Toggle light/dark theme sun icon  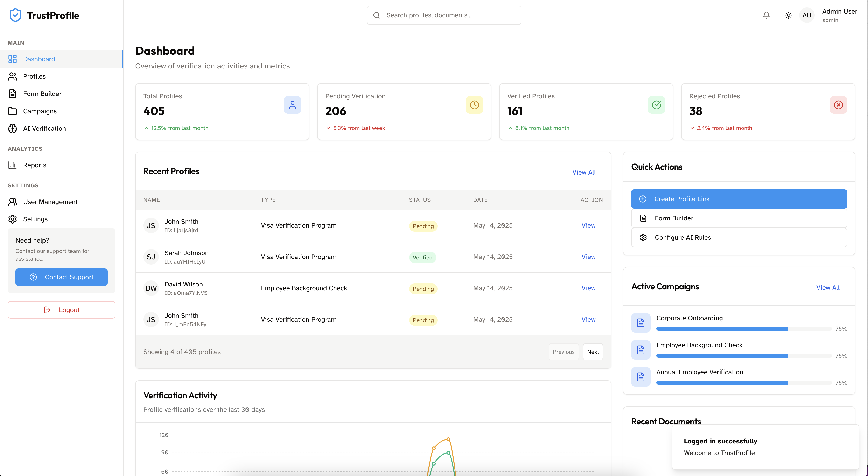[789, 15]
